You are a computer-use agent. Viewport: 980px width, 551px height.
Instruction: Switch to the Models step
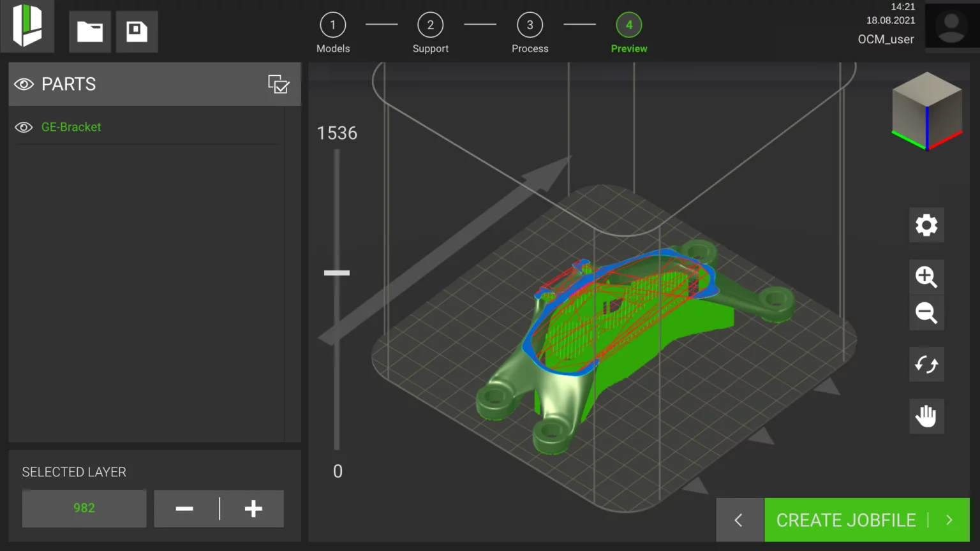(332, 24)
